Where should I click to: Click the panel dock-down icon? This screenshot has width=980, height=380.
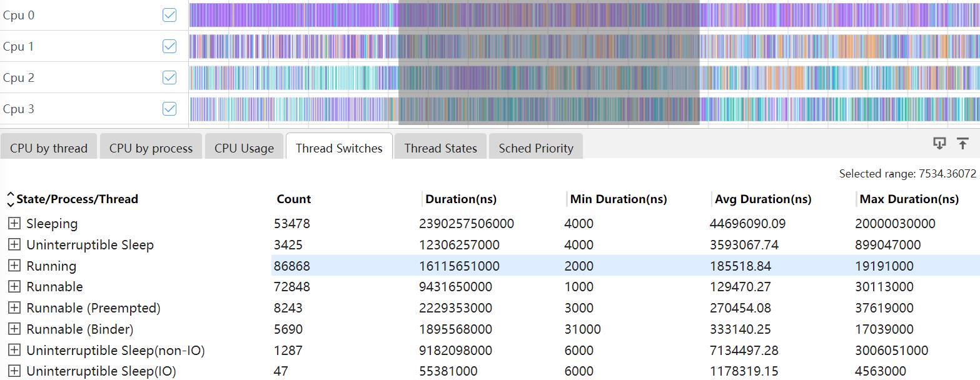pyautogui.click(x=939, y=144)
